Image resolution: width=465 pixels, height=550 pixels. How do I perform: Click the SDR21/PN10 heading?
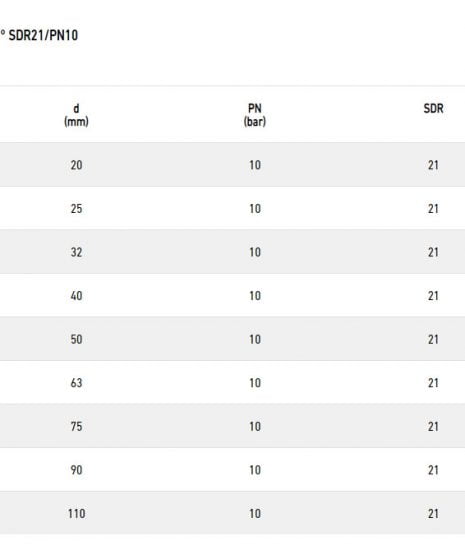tap(43, 35)
